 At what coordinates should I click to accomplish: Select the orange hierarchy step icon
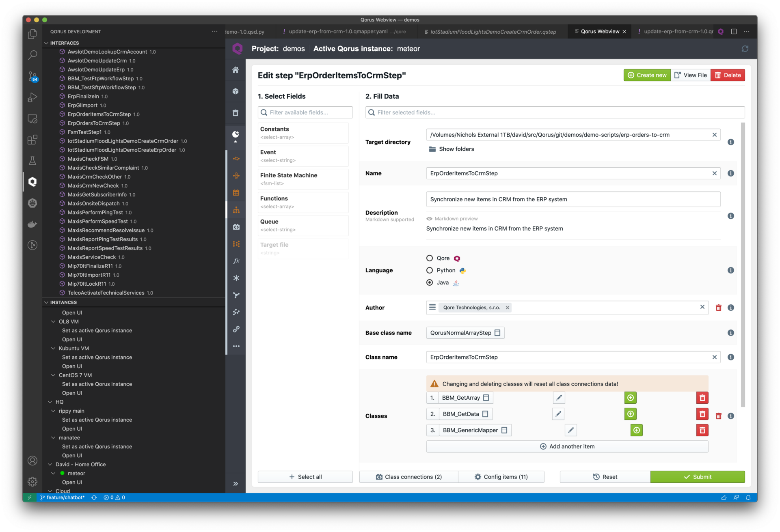click(236, 210)
